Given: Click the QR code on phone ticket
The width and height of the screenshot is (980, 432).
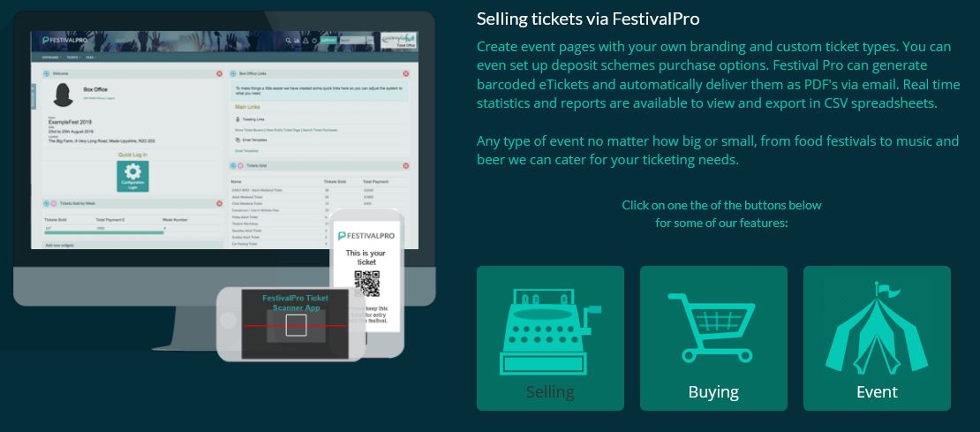Looking at the screenshot, I should coord(366,283).
